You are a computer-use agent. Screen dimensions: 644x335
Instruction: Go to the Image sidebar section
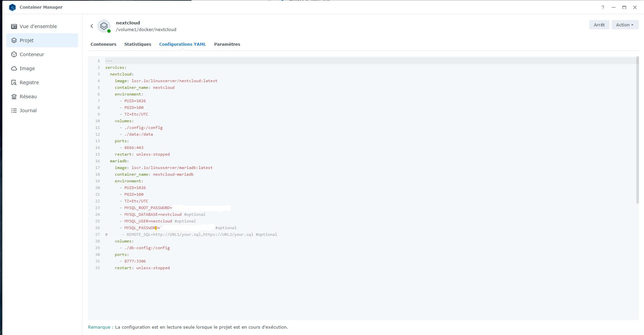coord(42,68)
